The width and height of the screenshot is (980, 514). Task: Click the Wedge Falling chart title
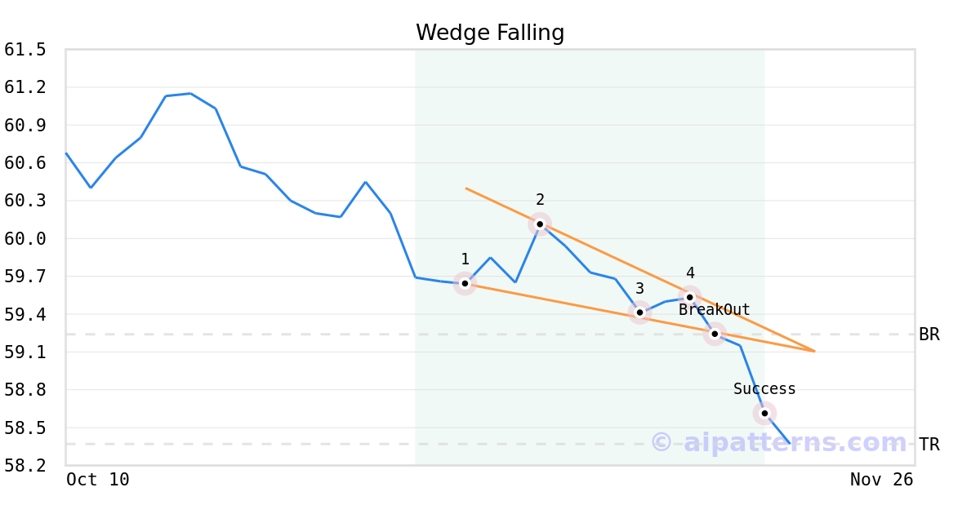[490, 33]
